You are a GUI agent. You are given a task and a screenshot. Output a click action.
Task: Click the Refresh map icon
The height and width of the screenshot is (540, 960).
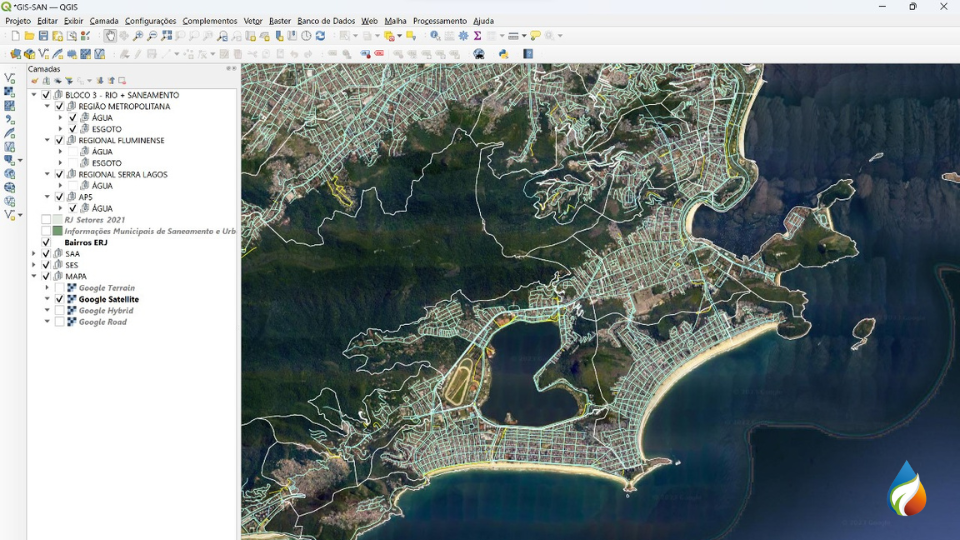click(x=320, y=36)
